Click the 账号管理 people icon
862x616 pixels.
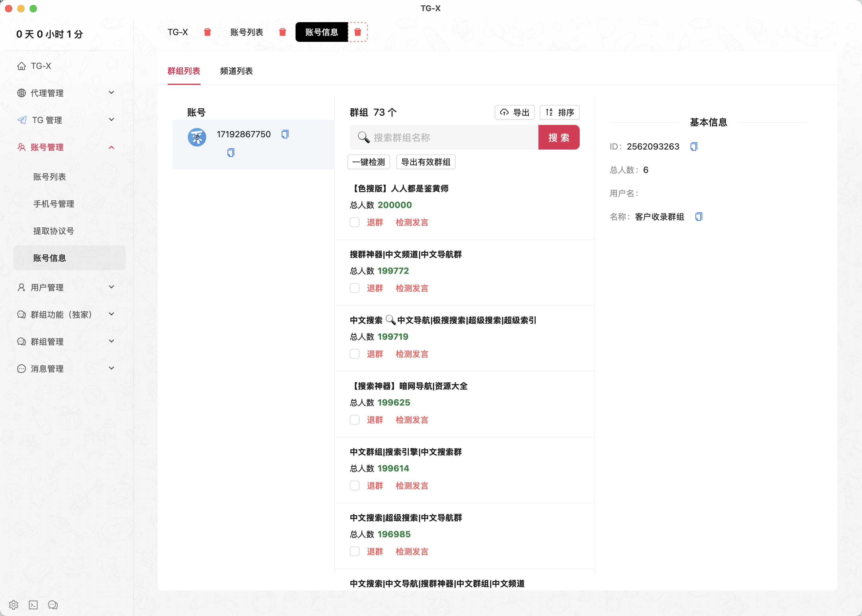click(22, 147)
